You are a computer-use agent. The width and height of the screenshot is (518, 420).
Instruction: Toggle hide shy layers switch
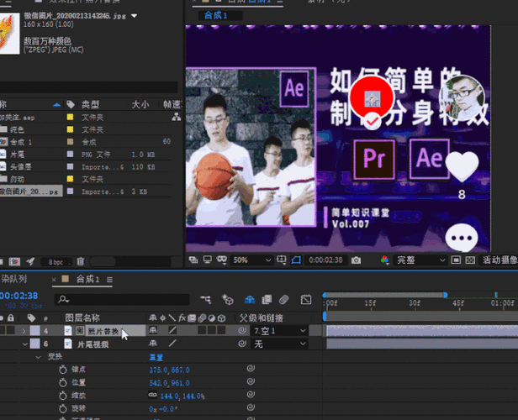coord(250,299)
